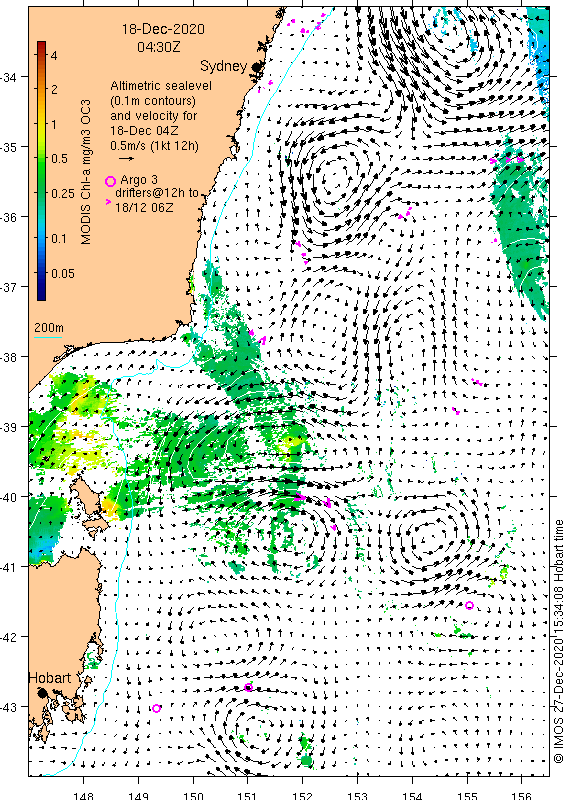This screenshot has width=570, height=800.
Task: Click the Argo float marker near 155E 41.5S
Action: (x=469, y=606)
